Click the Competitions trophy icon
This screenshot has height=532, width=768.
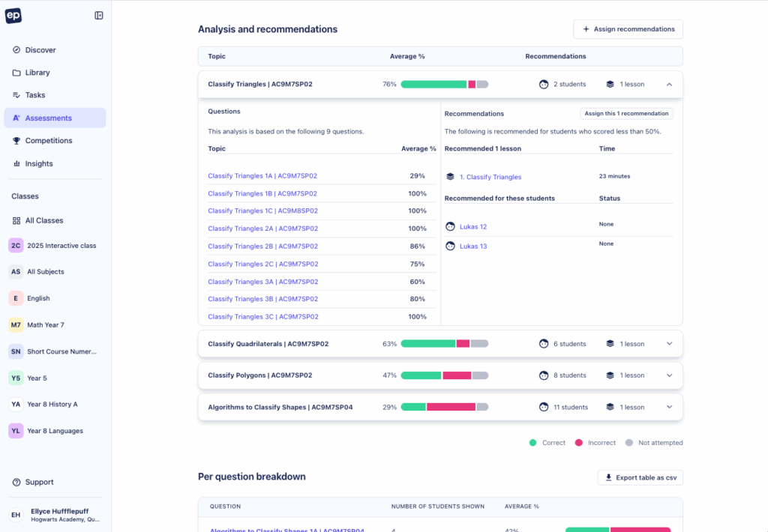[x=16, y=141]
